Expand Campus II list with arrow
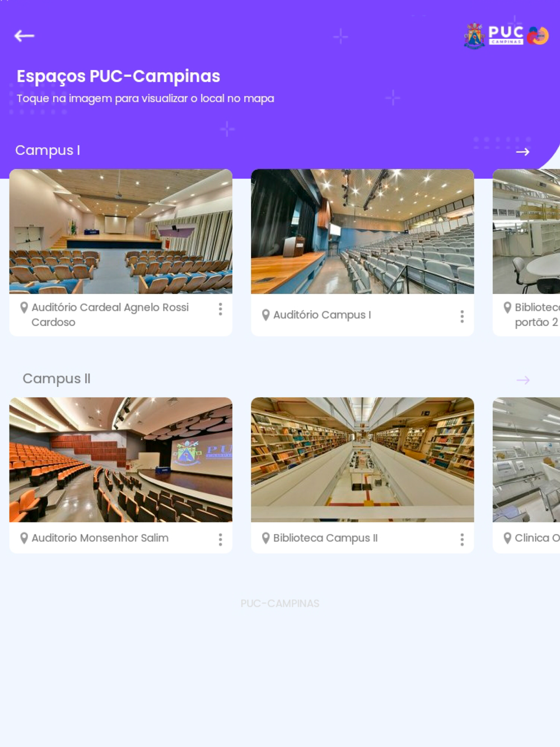 [x=522, y=380]
